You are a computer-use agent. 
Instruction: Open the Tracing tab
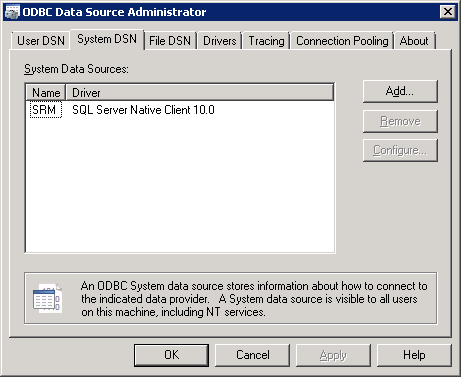266,41
